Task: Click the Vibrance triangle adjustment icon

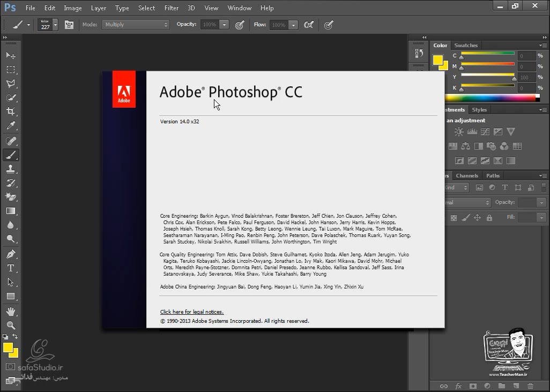Action: tap(511, 131)
